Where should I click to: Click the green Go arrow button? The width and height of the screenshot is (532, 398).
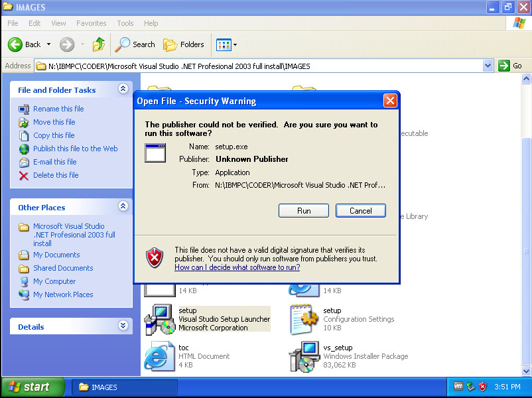pos(504,66)
